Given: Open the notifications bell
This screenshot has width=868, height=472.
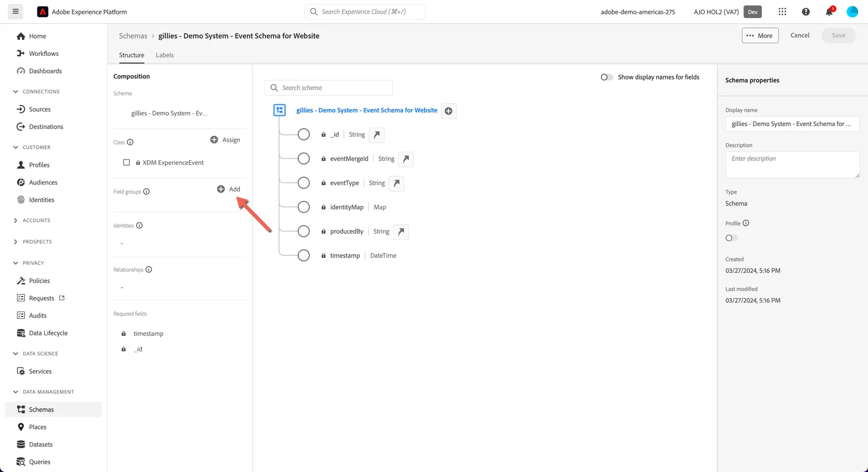Looking at the screenshot, I should tap(829, 12).
